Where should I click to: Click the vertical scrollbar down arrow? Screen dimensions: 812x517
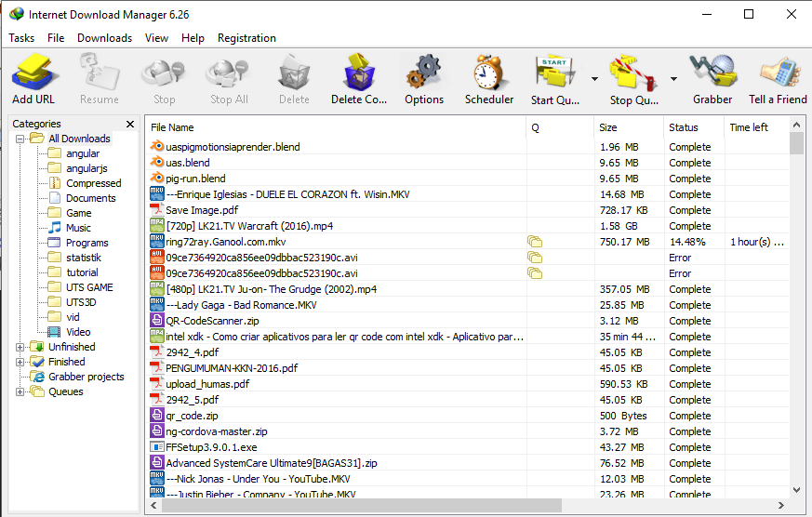(796, 490)
